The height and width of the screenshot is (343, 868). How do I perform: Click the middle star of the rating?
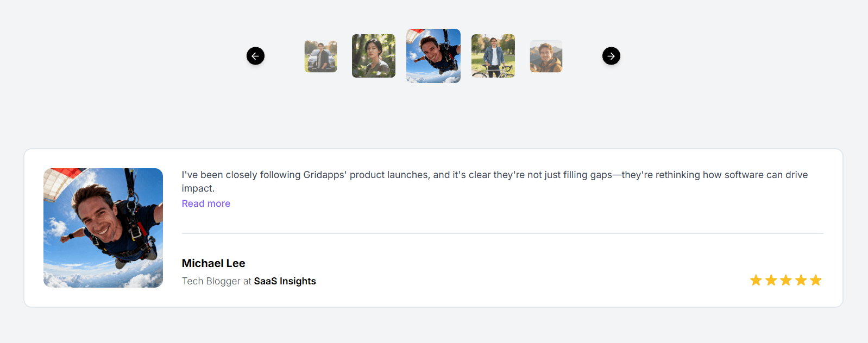785,280
